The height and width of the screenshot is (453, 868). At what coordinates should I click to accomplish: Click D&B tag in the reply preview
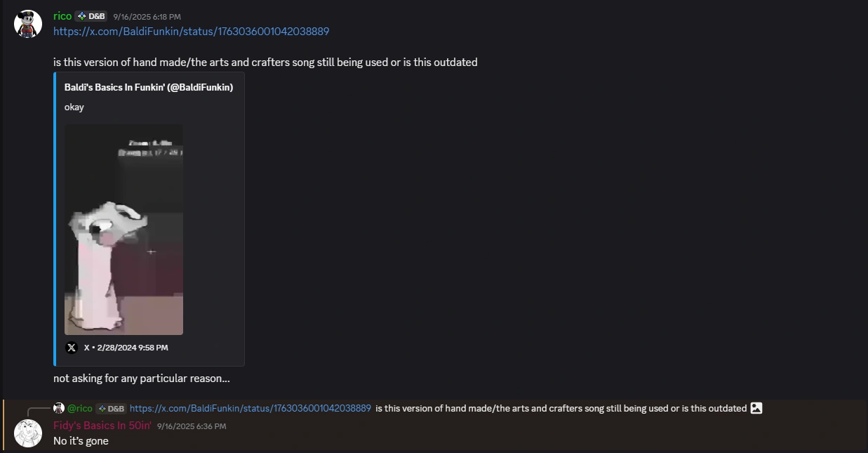pyautogui.click(x=111, y=408)
